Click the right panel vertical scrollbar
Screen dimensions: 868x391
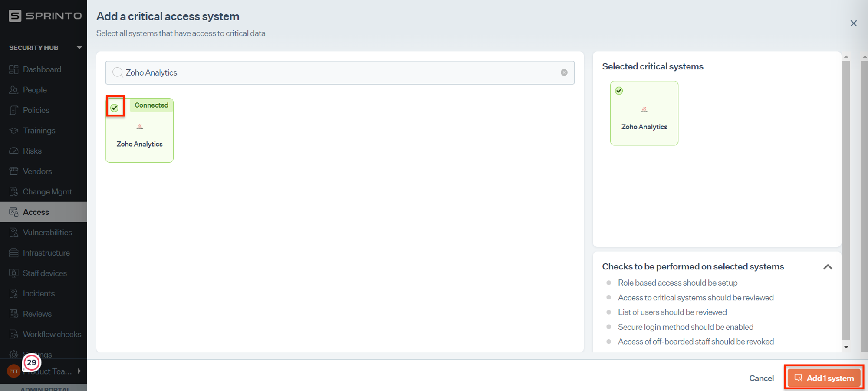point(846,200)
